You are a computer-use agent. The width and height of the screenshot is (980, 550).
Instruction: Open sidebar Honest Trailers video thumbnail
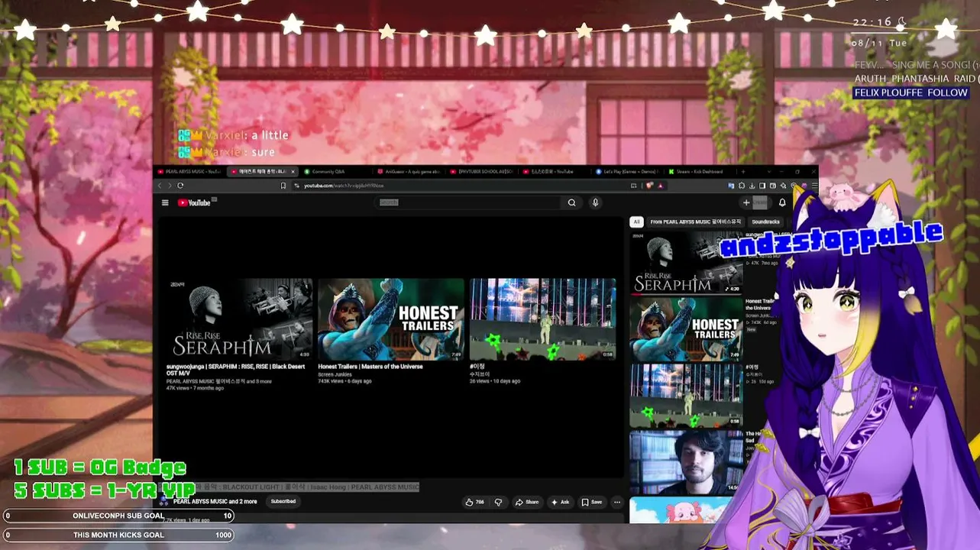pos(686,328)
